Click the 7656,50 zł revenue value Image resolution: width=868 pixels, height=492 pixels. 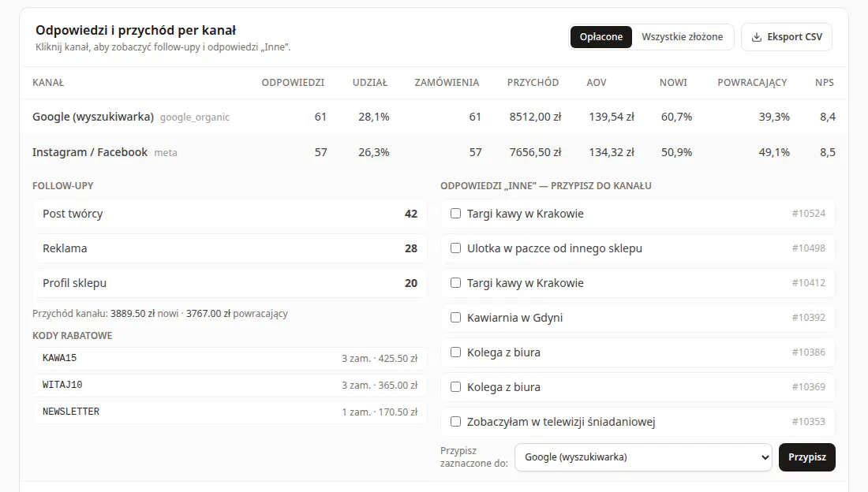[535, 152]
